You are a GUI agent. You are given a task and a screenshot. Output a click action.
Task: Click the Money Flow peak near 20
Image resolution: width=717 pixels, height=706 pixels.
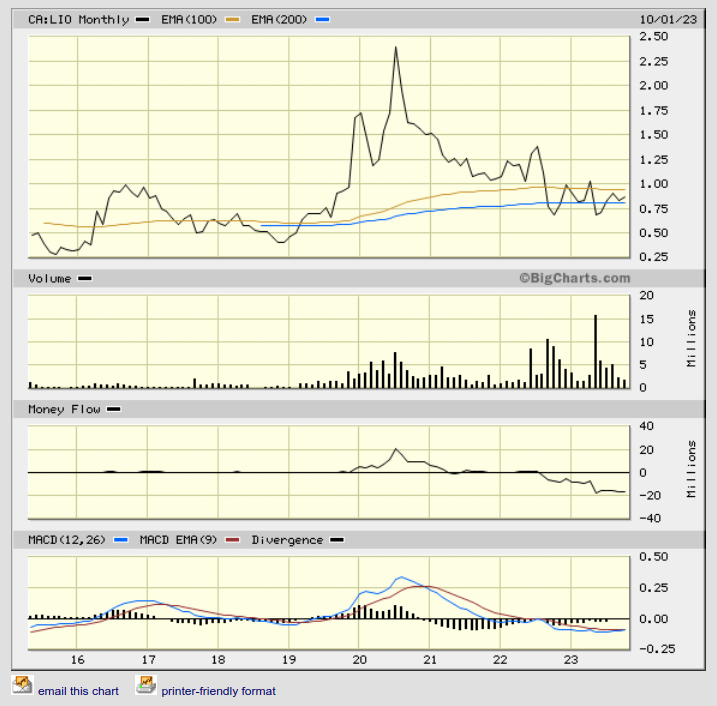tap(396, 449)
